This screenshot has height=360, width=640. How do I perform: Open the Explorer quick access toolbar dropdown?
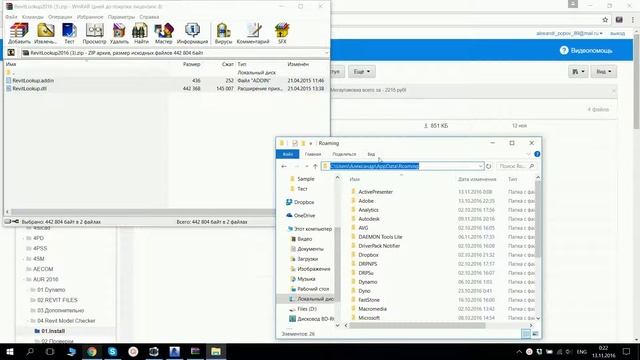pos(311,143)
